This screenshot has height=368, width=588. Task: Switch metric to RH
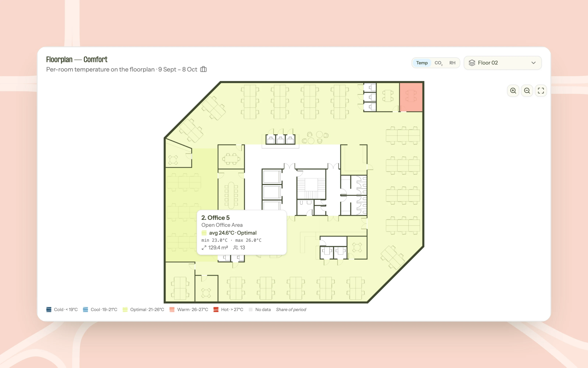[x=452, y=63]
